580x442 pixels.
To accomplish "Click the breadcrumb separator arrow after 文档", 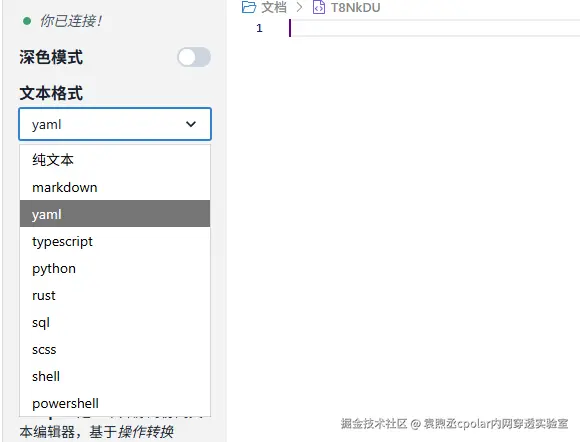I will 300,7.
